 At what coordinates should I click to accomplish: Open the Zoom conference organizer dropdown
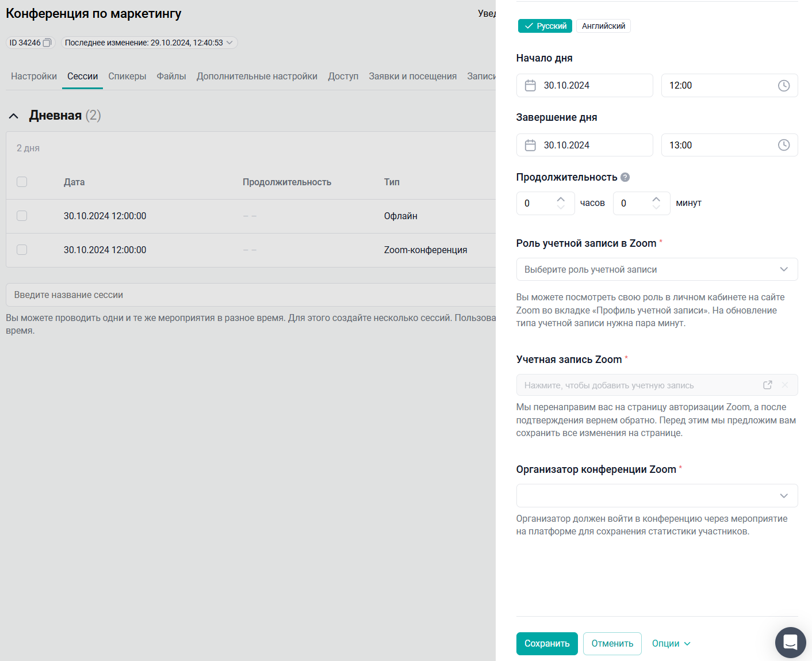pos(657,495)
